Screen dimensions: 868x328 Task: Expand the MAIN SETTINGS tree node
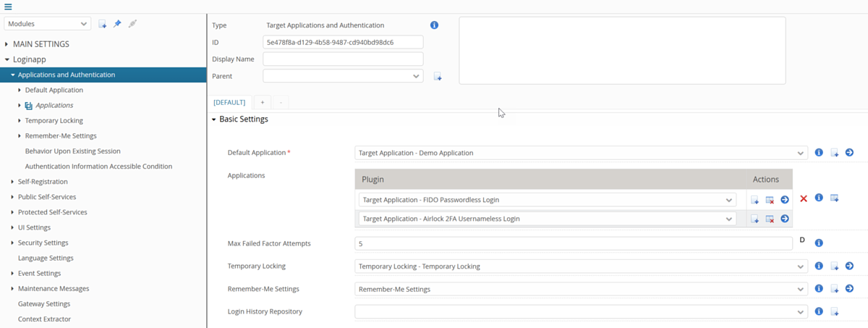tap(7, 44)
